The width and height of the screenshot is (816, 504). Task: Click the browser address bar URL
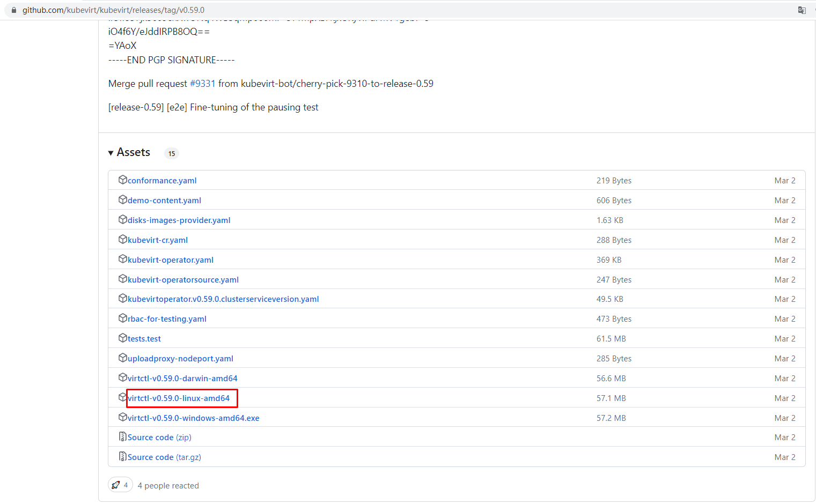click(x=113, y=10)
